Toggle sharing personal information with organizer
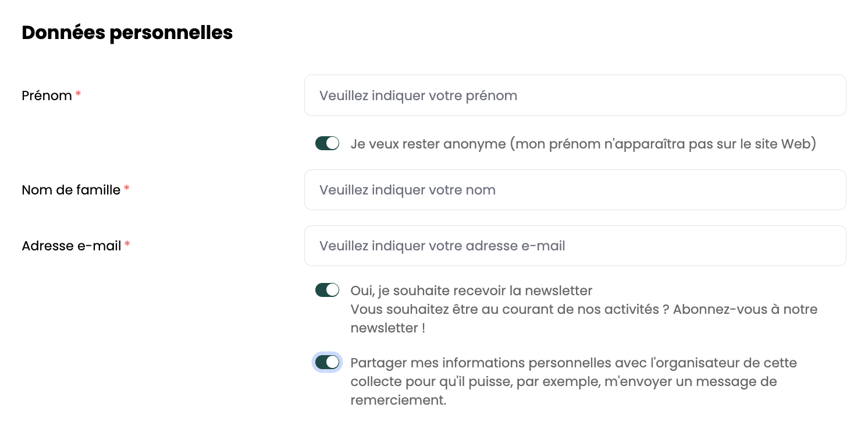Viewport: 868px width, 439px height. (327, 362)
